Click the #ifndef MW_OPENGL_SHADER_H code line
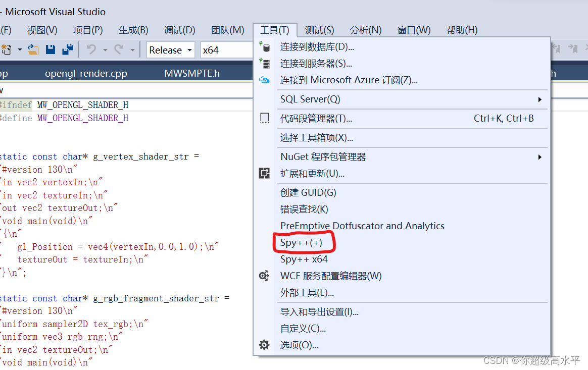 point(64,105)
